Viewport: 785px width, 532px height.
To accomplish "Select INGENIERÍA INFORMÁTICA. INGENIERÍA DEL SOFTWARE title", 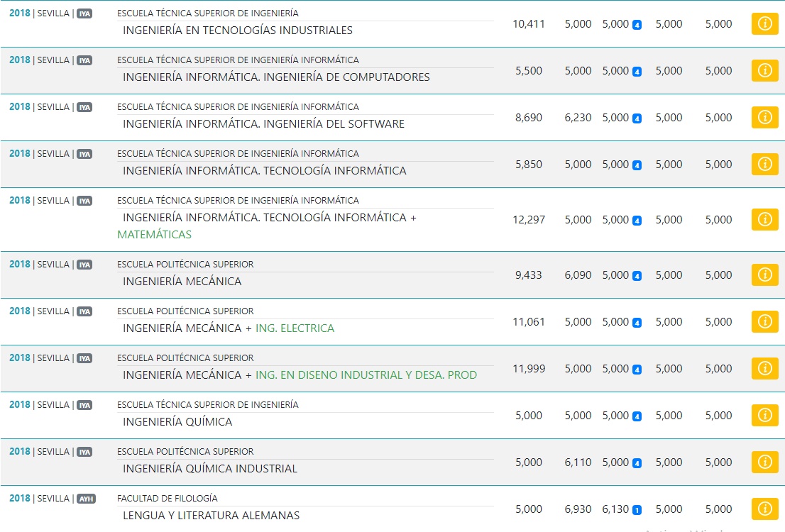I will point(263,123).
